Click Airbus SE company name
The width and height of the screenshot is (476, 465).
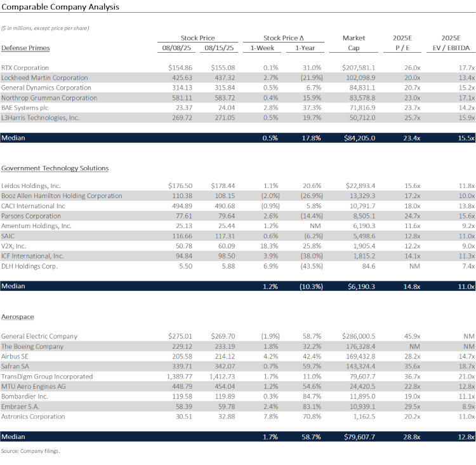15,356
